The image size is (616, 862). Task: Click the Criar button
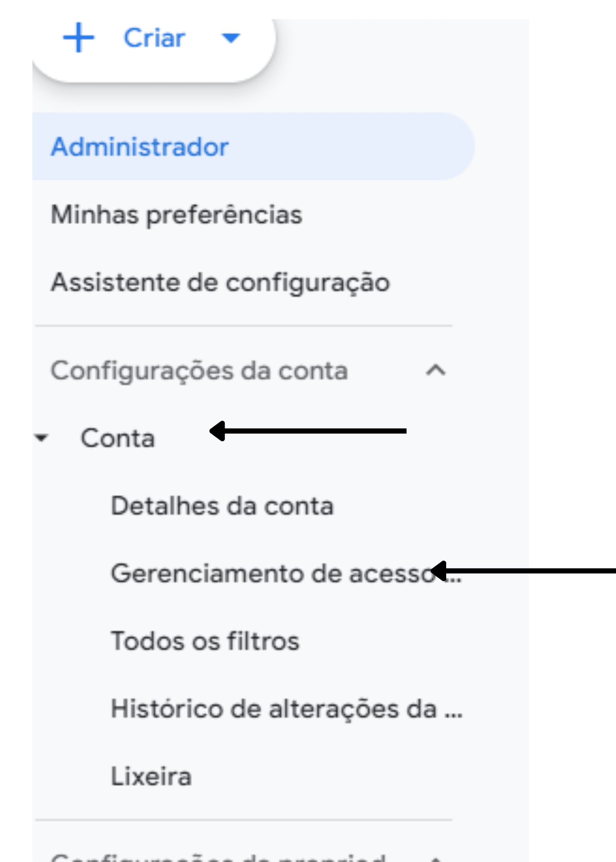[x=153, y=38]
